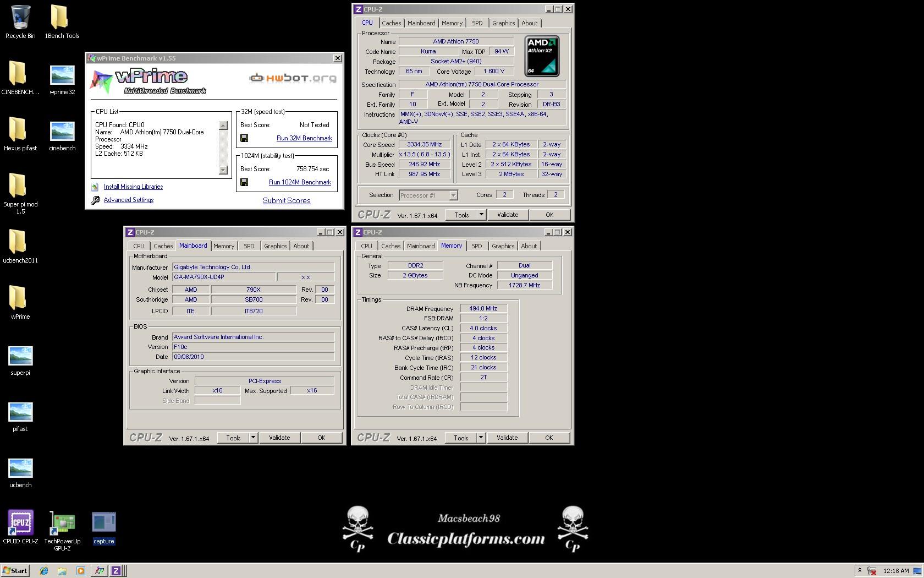924x578 pixels.
Task: Click the AMD Athlon X2 logo in CPU-Z
Action: (x=542, y=56)
